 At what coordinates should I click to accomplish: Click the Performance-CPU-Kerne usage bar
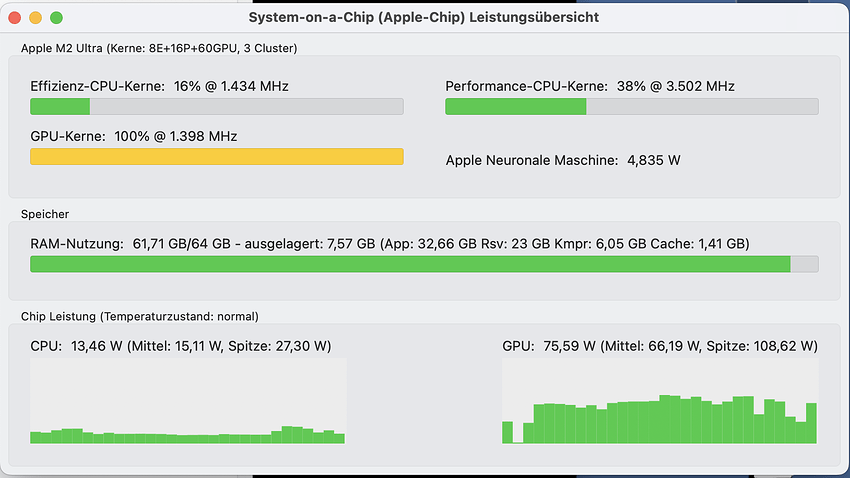[632, 106]
